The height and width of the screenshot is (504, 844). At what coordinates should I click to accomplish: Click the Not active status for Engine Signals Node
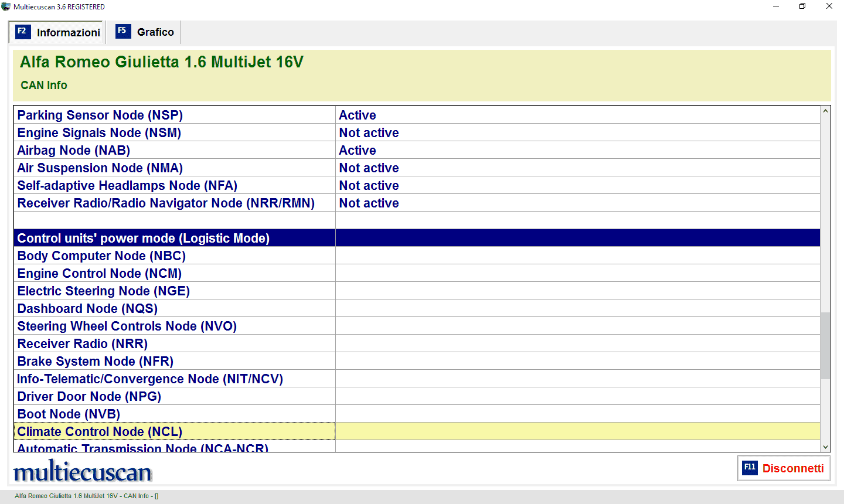(x=369, y=133)
